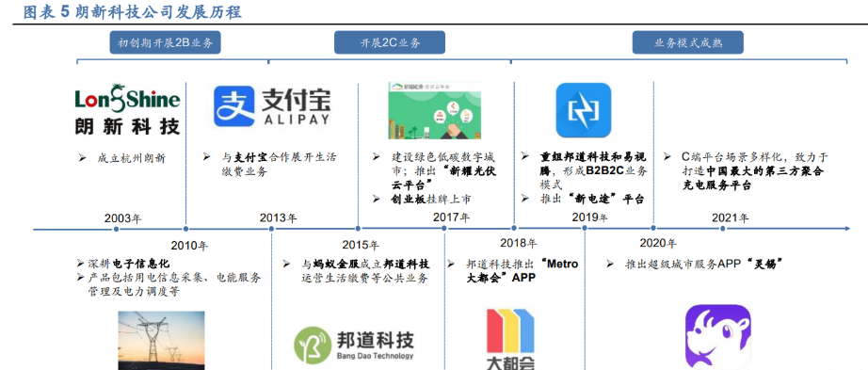The height and width of the screenshot is (370, 868).
Task: Click the text 重组邦道科技和易视腾
Action: tap(593, 164)
